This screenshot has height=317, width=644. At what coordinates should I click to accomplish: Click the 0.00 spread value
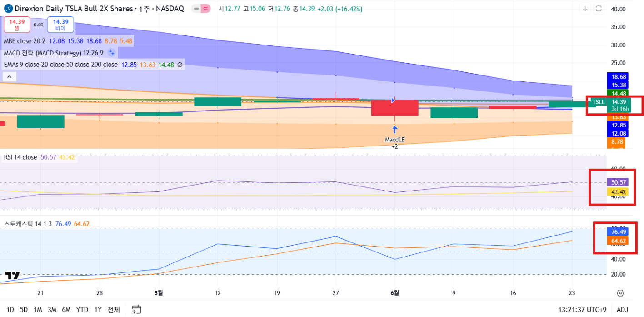pyautogui.click(x=39, y=25)
